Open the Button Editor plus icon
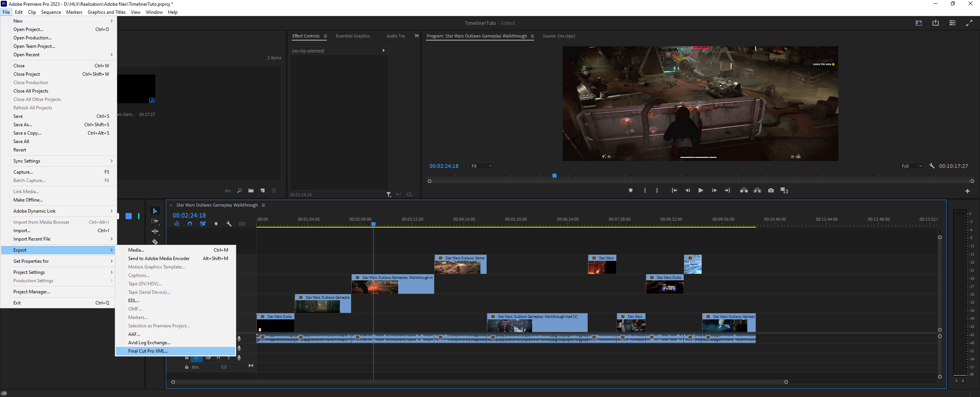Image resolution: width=980 pixels, height=397 pixels. pos(967,191)
